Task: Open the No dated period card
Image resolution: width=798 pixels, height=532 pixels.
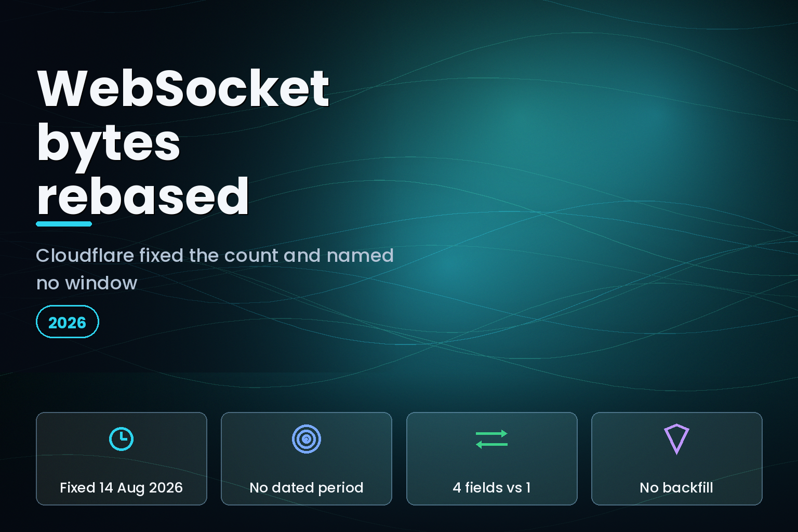Action: tap(307, 459)
